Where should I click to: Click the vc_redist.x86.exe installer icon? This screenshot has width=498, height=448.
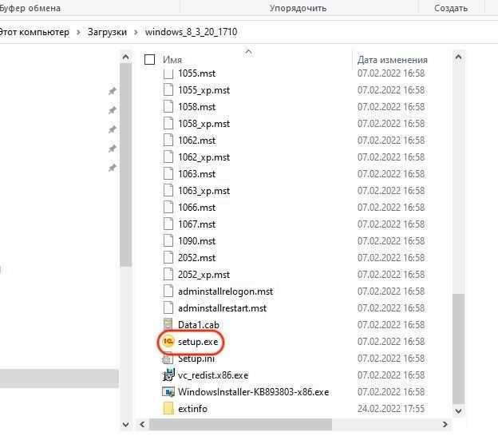pyautogui.click(x=168, y=375)
